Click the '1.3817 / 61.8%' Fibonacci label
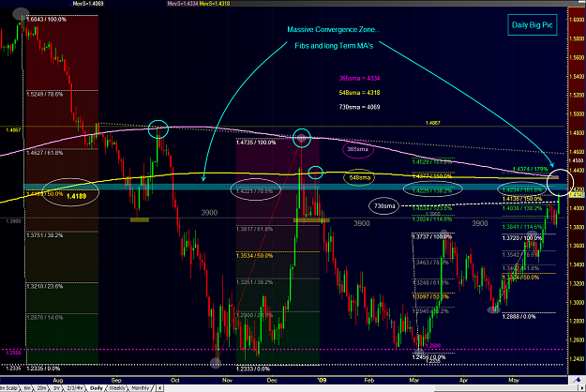586x392 pixels. [254, 230]
